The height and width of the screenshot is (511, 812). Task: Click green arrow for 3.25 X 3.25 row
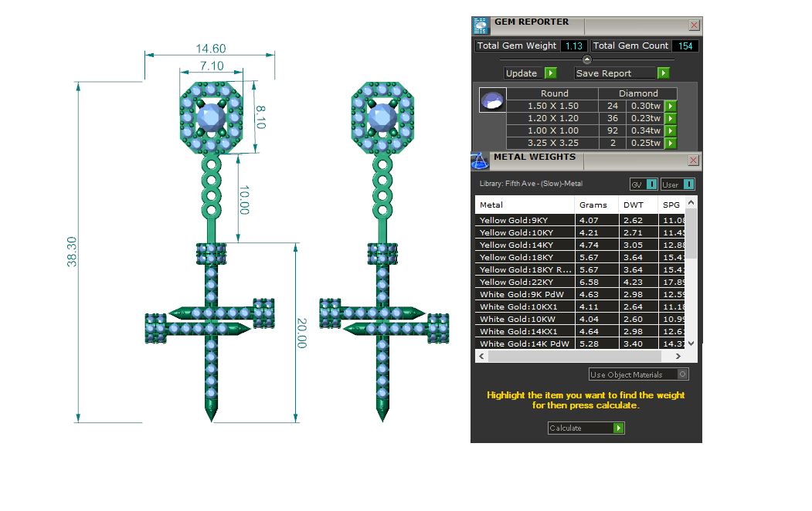pos(670,144)
